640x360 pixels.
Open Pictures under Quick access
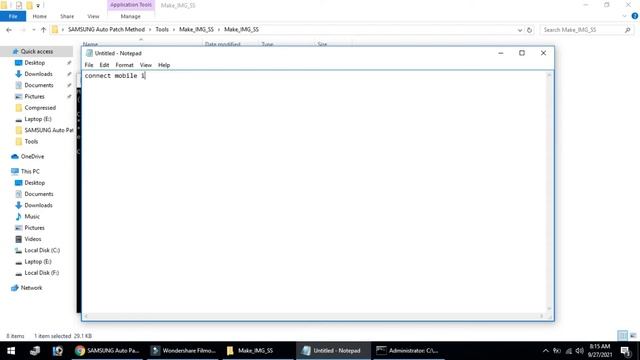(34, 96)
